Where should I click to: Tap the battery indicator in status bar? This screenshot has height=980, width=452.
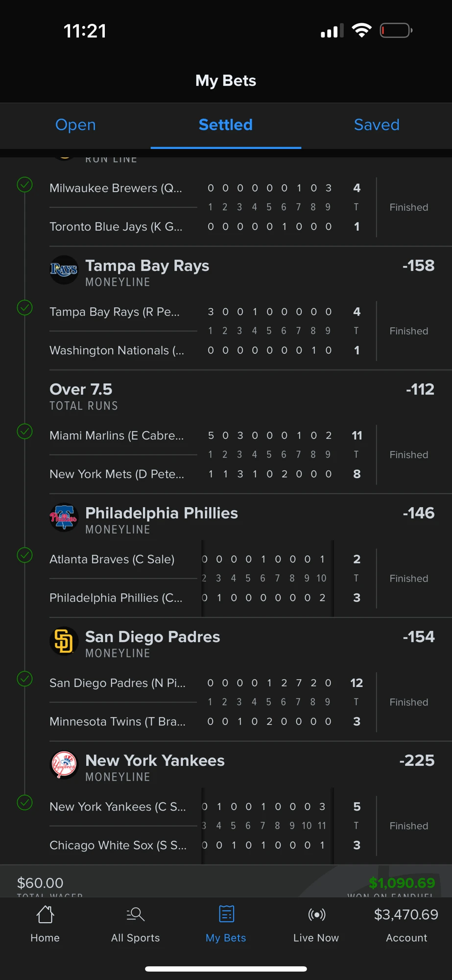tap(396, 31)
